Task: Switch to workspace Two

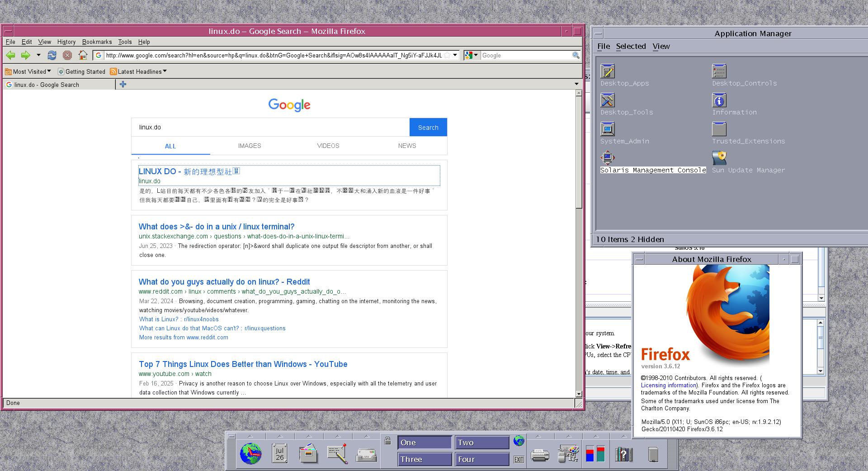Action: (x=482, y=442)
